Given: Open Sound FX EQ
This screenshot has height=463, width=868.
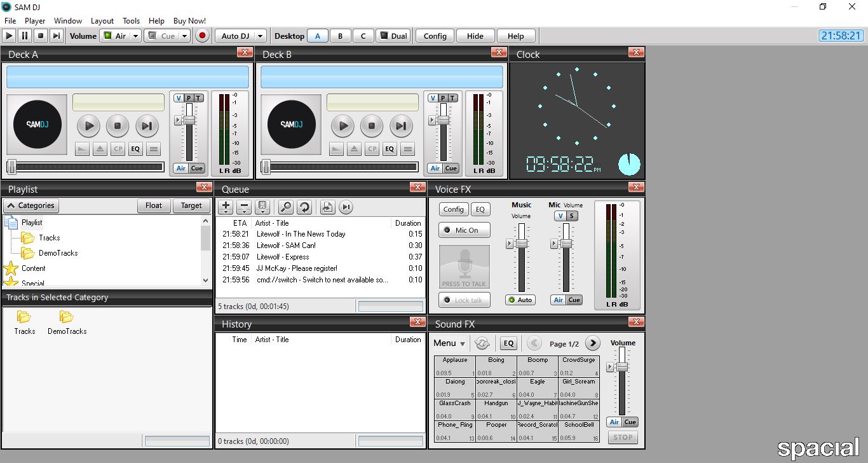Looking at the screenshot, I should [x=508, y=343].
